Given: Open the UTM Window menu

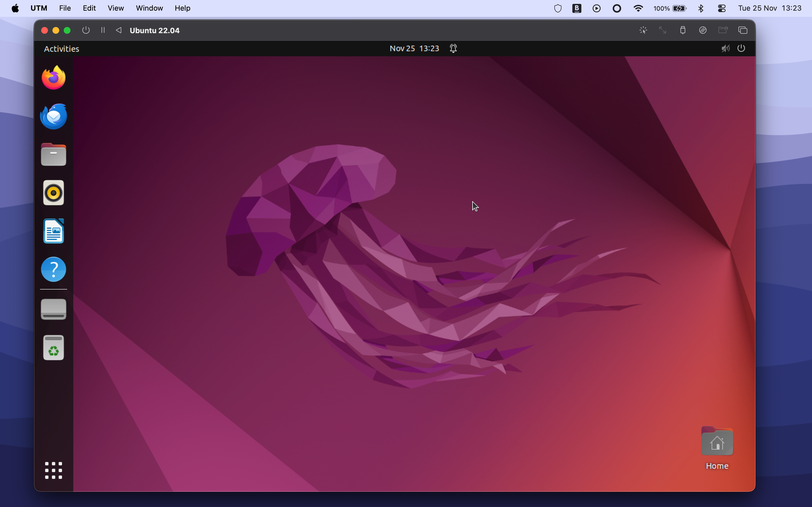Looking at the screenshot, I should (x=149, y=8).
